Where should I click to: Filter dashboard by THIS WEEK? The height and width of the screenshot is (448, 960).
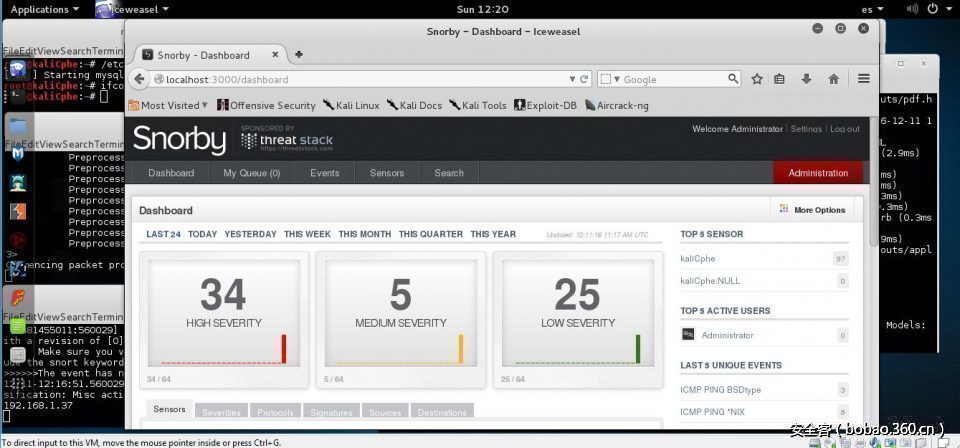[307, 234]
